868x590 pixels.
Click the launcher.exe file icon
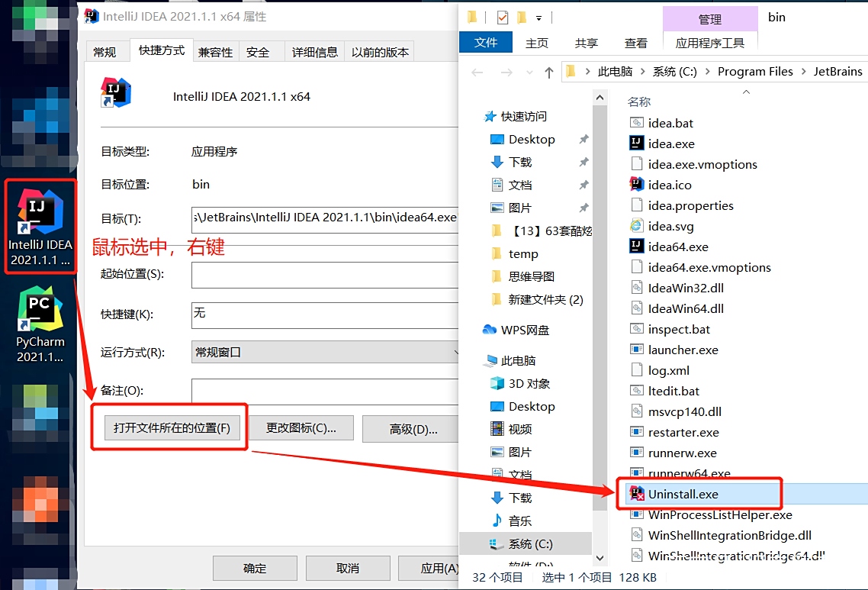click(637, 350)
